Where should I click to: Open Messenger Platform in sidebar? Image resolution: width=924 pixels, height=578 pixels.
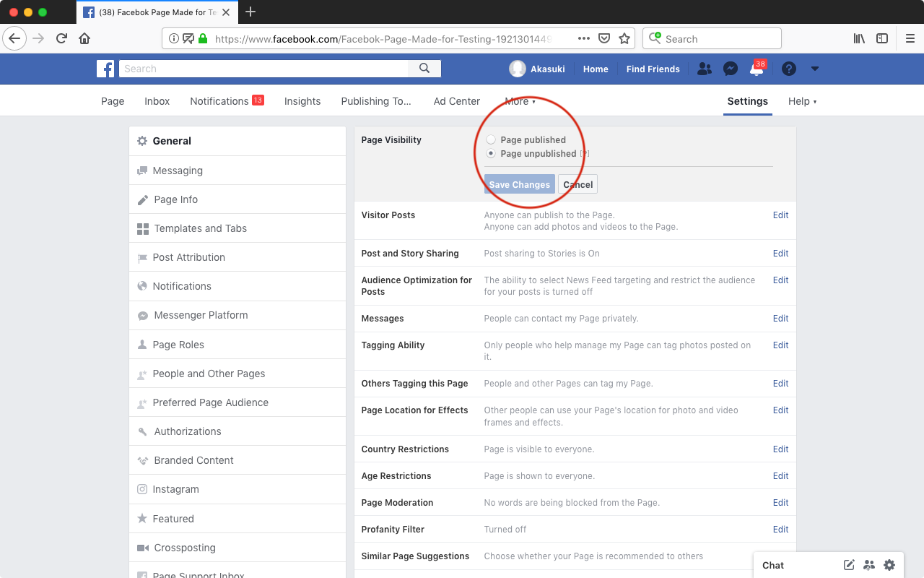(237, 315)
